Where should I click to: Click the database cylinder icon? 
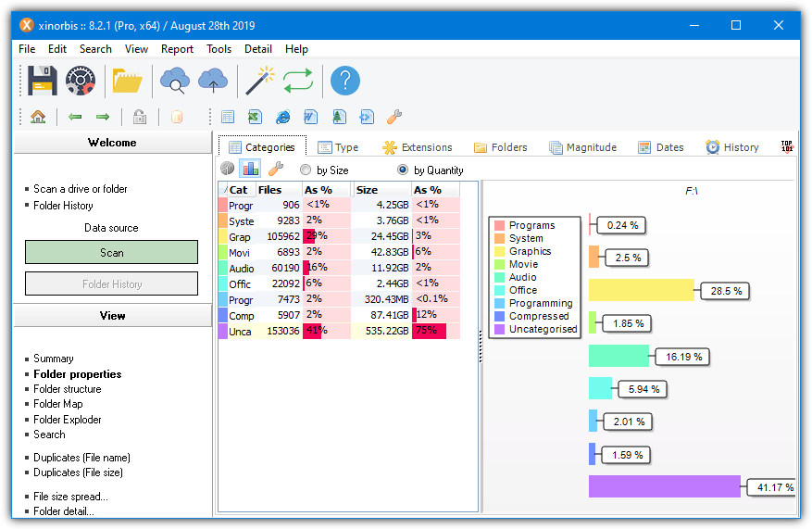point(177,117)
